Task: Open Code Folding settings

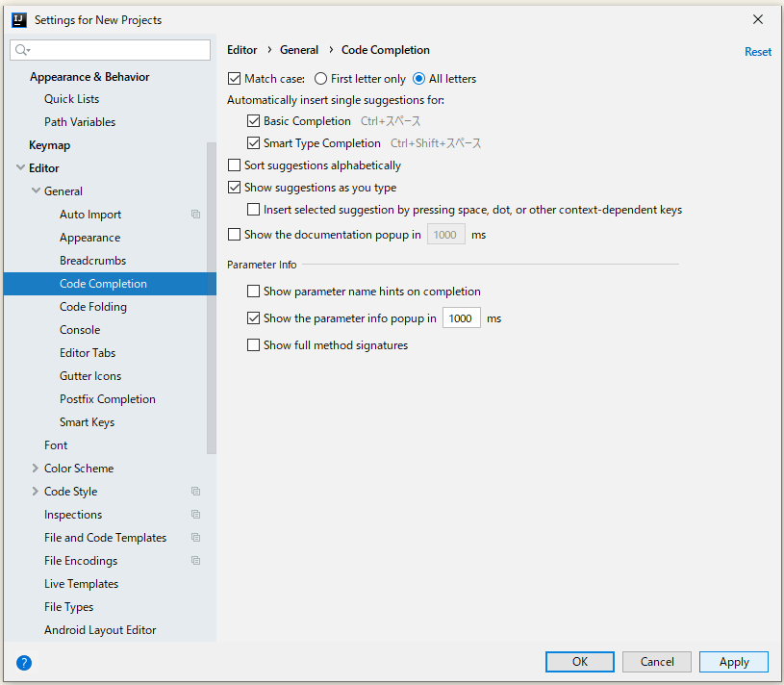Action: click(x=93, y=307)
